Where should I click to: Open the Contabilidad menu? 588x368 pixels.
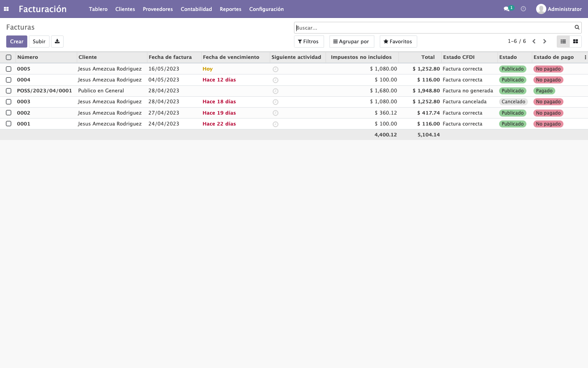[197, 9]
